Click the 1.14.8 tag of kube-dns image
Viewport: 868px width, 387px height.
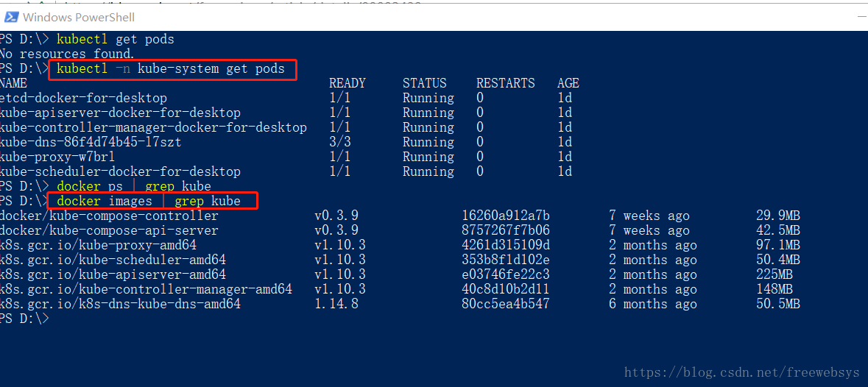[336, 304]
